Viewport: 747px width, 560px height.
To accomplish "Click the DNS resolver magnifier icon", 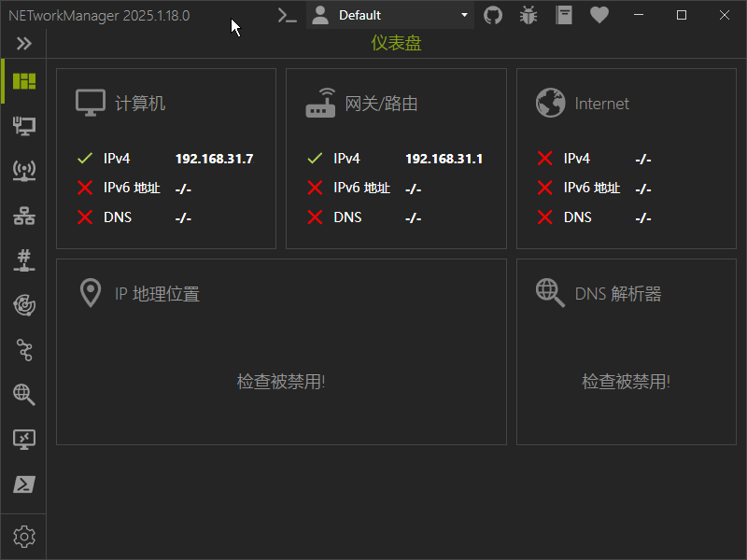I will (x=550, y=293).
